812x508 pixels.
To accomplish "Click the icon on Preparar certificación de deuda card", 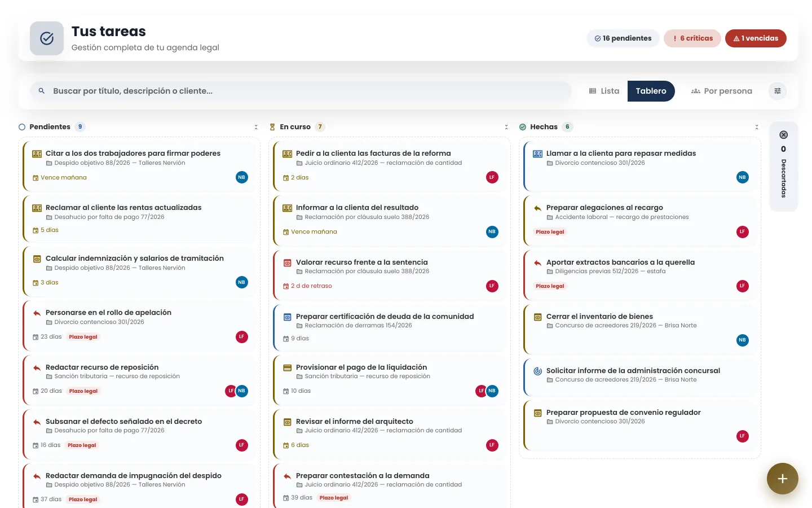I will point(288,317).
